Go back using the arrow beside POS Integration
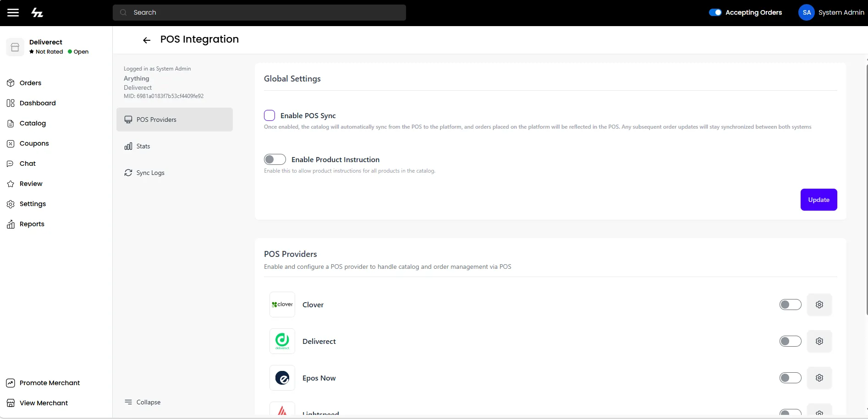Viewport: 868px width, 419px height. (x=147, y=40)
